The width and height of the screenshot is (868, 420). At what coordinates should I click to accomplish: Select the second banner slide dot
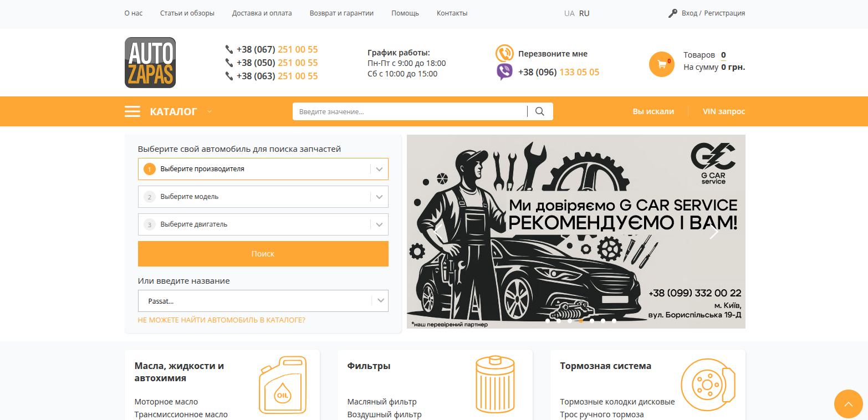click(559, 320)
